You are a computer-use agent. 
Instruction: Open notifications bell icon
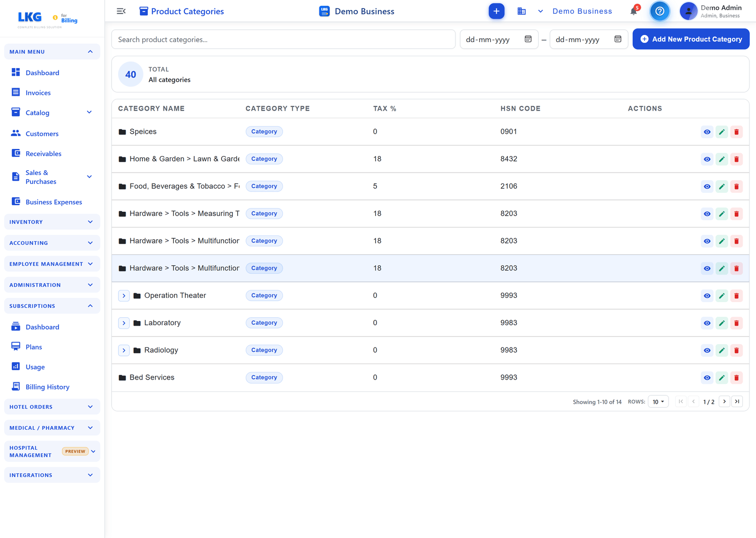(x=634, y=11)
